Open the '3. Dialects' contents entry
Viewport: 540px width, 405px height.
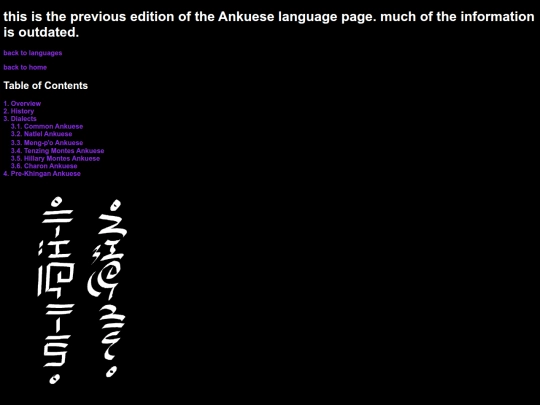20,119
